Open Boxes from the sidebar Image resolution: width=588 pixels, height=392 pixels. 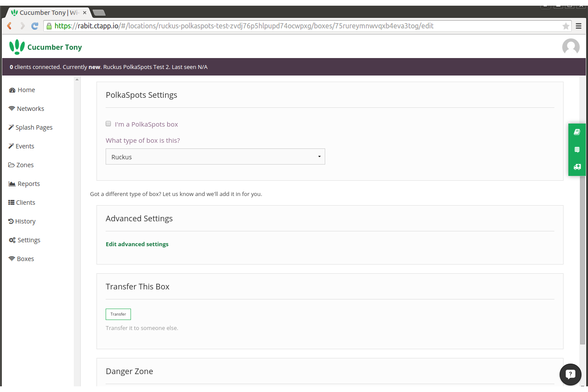tap(25, 259)
